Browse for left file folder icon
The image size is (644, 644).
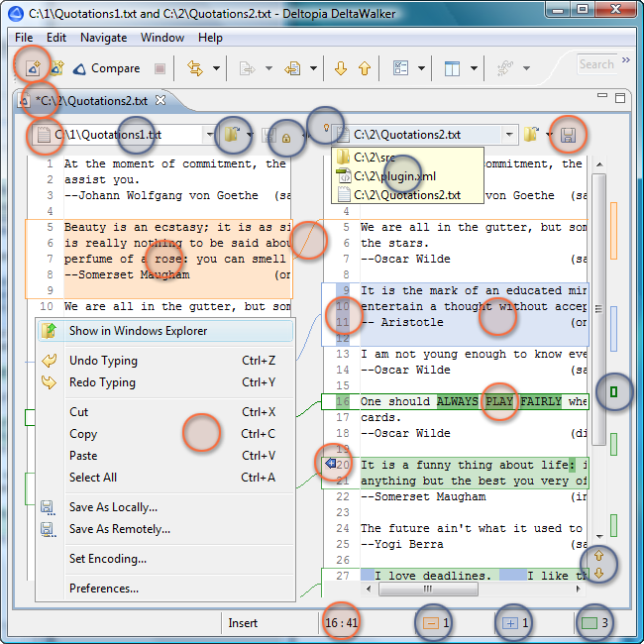(x=232, y=135)
